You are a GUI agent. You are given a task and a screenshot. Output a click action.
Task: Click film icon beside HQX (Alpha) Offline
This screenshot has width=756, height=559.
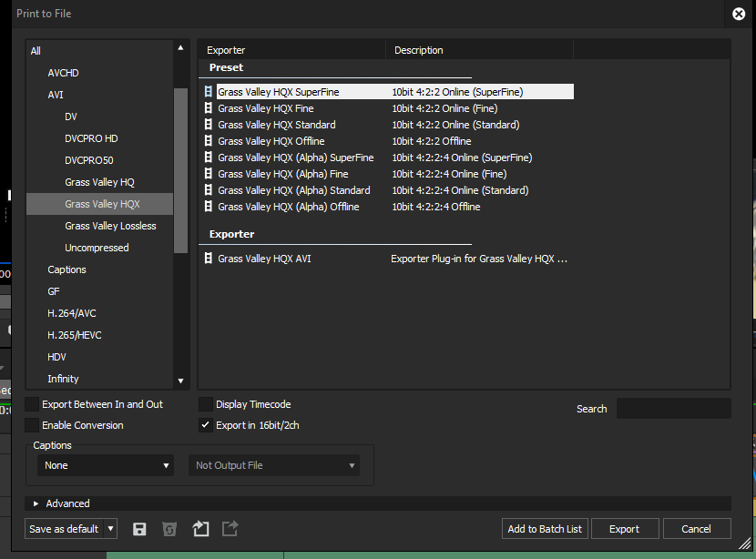(209, 207)
